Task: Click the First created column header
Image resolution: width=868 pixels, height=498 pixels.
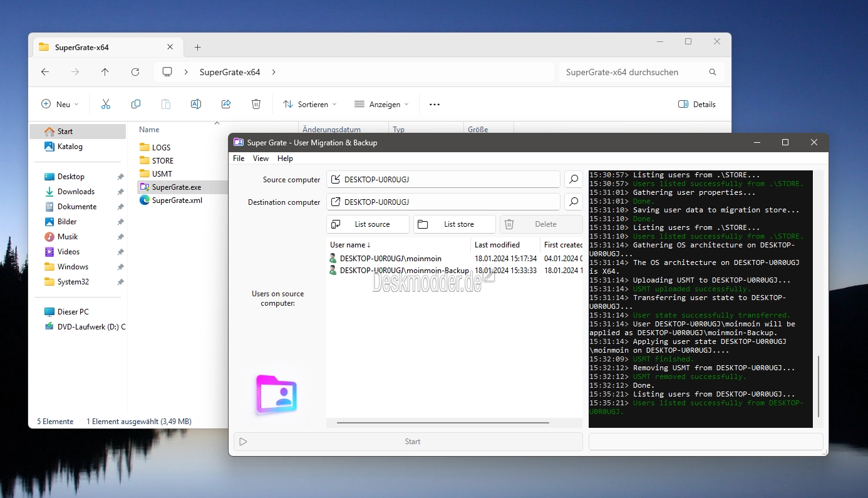Action: coord(562,244)
